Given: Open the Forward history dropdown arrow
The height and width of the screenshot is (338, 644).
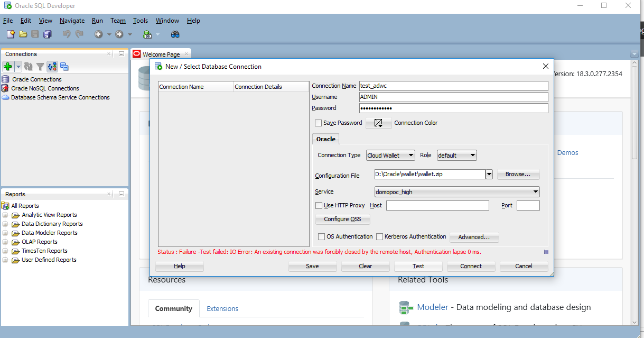Looking at the screenshot, I should point(130,34).
